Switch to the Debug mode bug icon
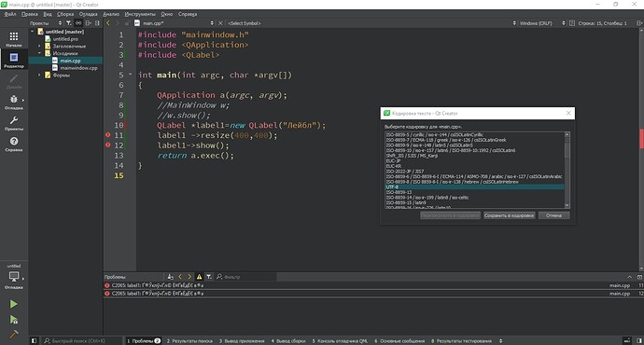This screenshot has height=345, width=644. (x=14, y=102)
